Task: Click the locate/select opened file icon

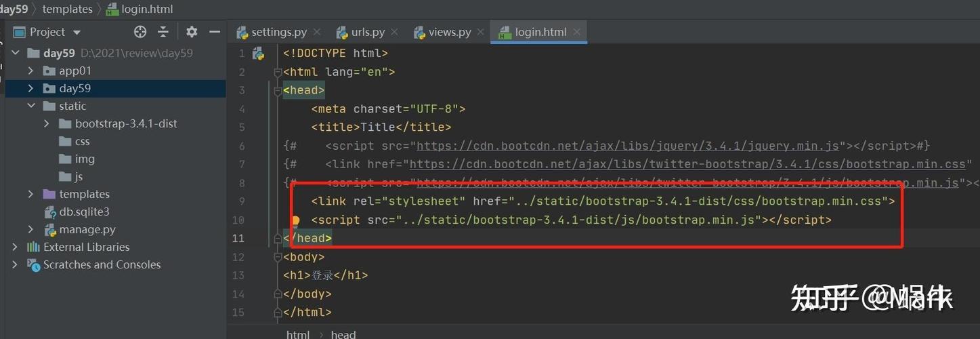Action: [x=140, y=32]
